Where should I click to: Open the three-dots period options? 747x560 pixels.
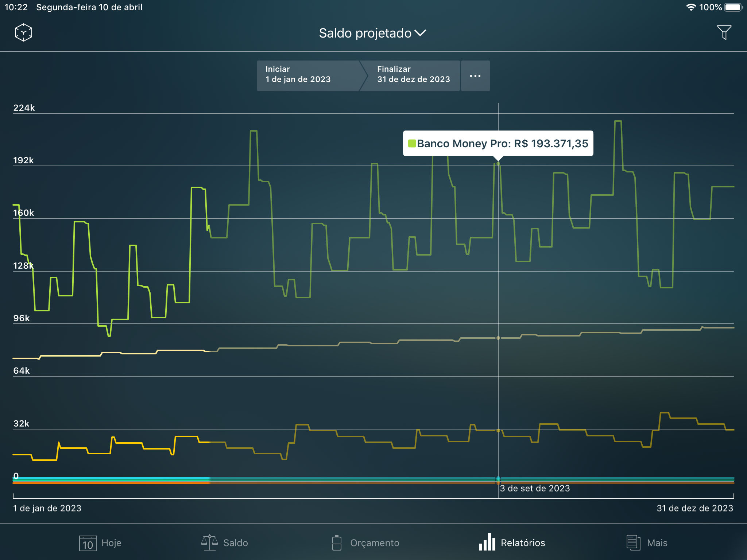pos(475,76)
